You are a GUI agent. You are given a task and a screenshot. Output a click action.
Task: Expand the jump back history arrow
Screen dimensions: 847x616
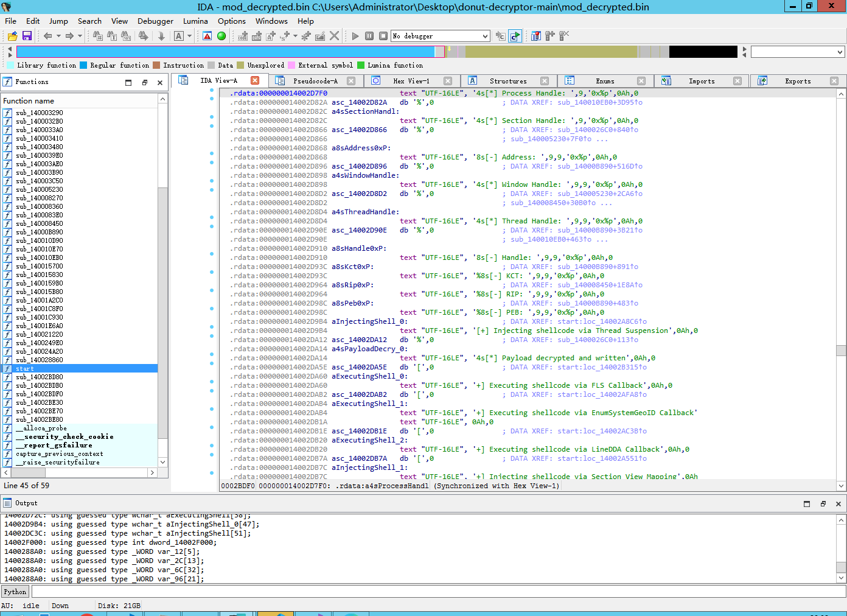(x=58, y=36)
